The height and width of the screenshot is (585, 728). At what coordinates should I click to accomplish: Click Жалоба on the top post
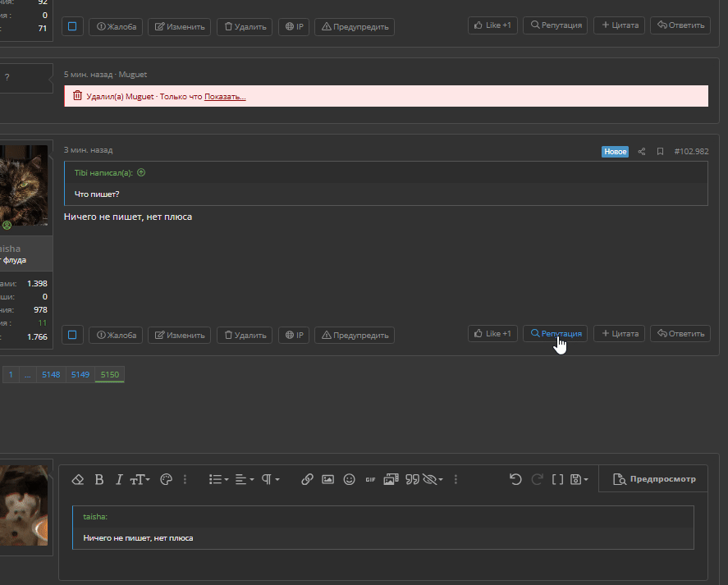tap(116, 26)
